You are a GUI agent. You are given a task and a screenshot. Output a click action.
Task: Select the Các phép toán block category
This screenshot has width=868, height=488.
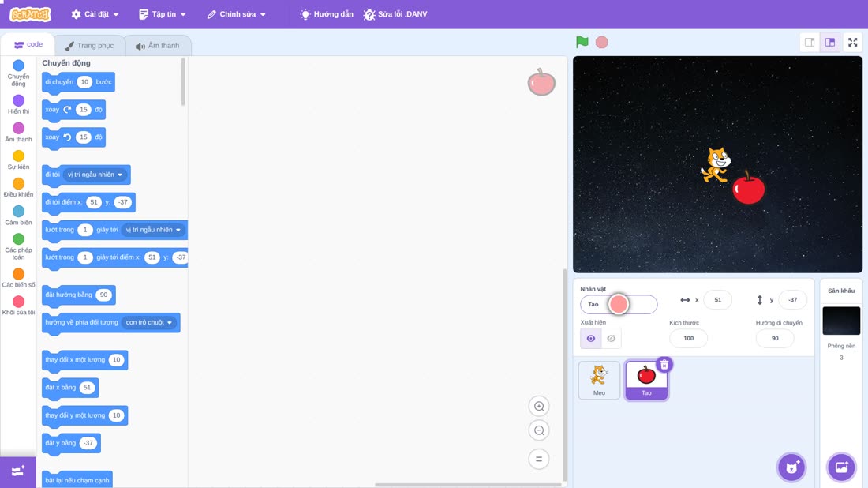(x=18, y=246)
